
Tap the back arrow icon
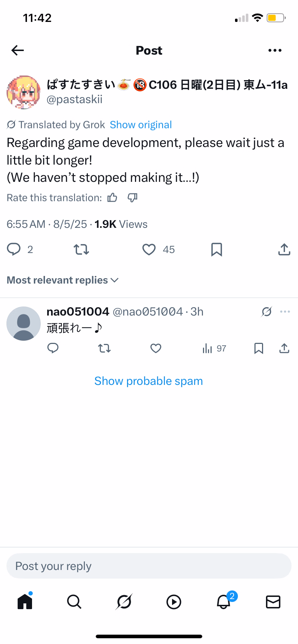point(17,50)
